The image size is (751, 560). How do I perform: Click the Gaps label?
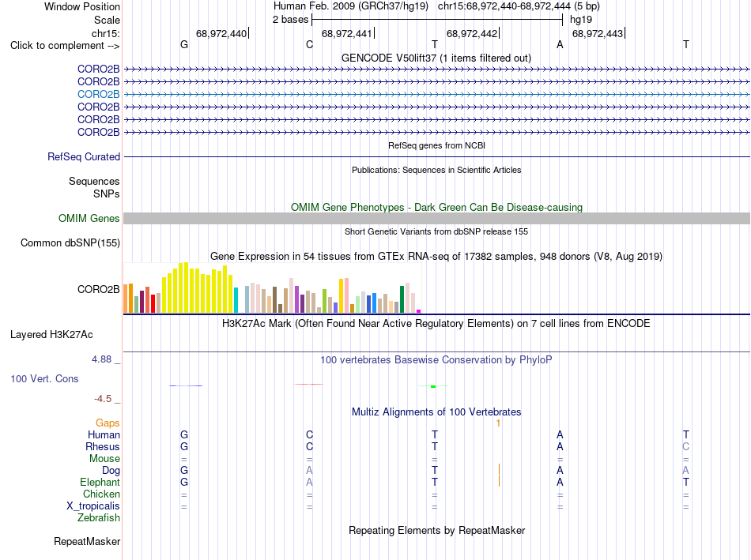point(108,423)
